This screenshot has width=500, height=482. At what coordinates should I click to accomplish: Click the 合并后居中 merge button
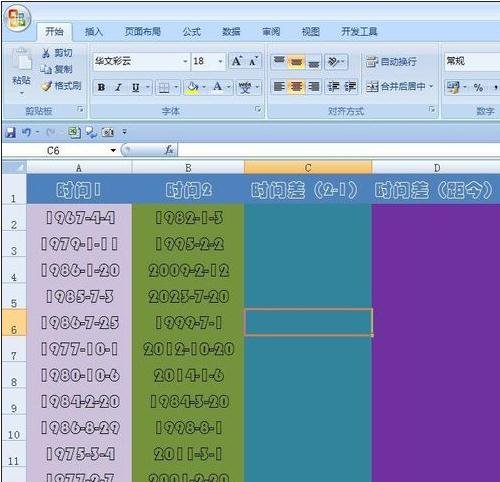(399, 87)
